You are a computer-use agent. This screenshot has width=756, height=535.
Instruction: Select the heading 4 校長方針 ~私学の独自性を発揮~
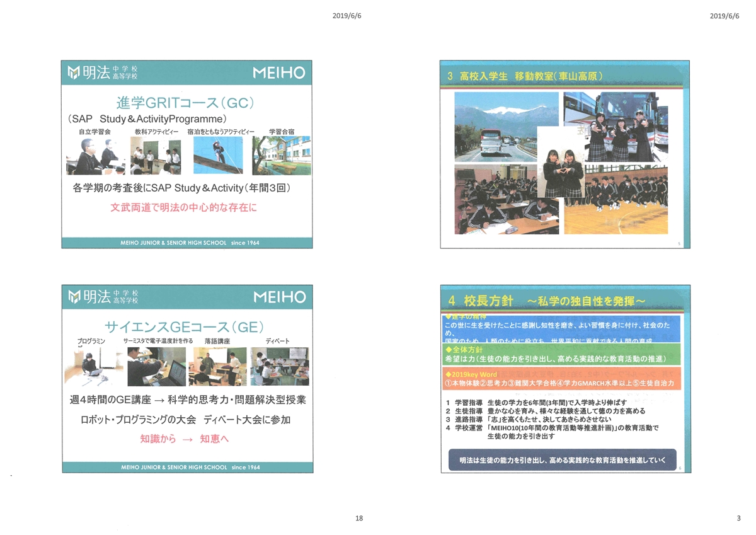coord(546,300)
